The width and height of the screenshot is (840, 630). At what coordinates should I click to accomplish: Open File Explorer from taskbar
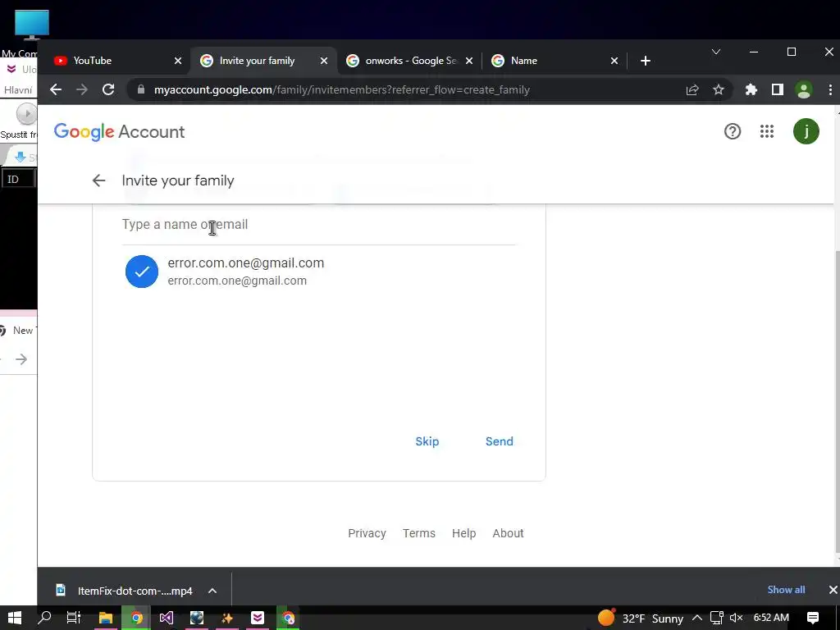pyautogui.click(x=105, y=619)
